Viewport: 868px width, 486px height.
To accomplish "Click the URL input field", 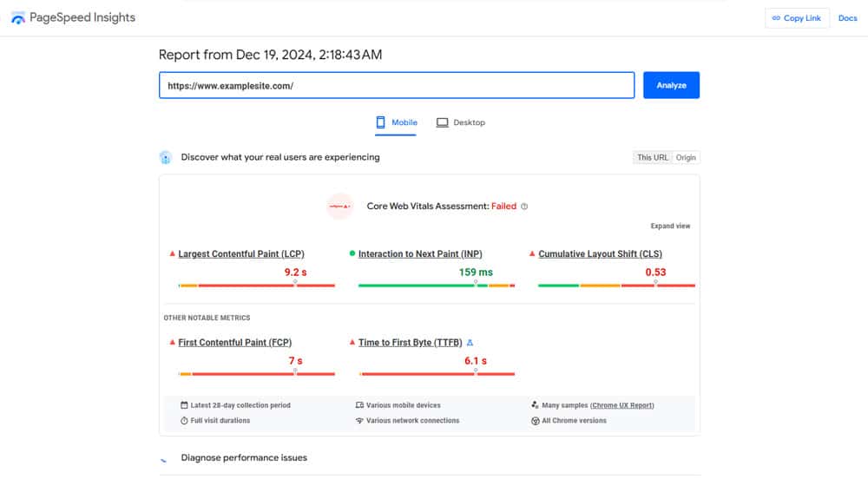I will (x=397, y=85).
